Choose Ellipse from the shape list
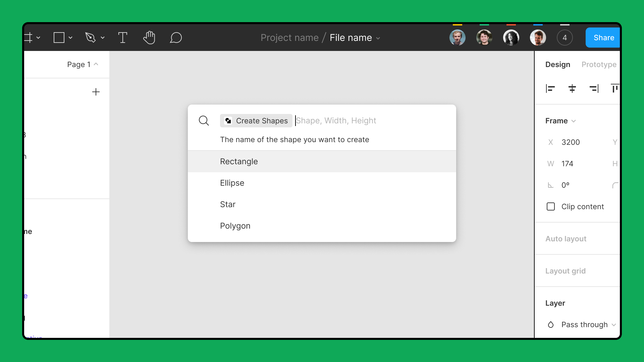This screenshot has width=644, height=362. (322, 183)
